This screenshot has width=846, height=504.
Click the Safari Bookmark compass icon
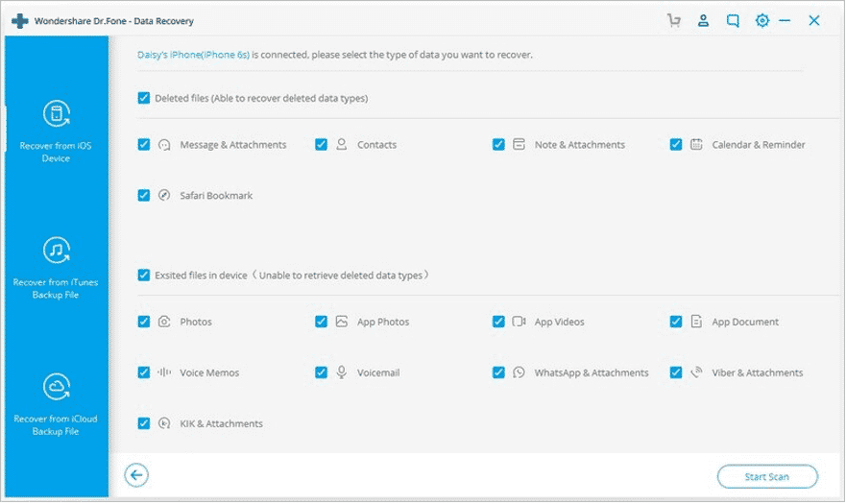pos(165,196)
